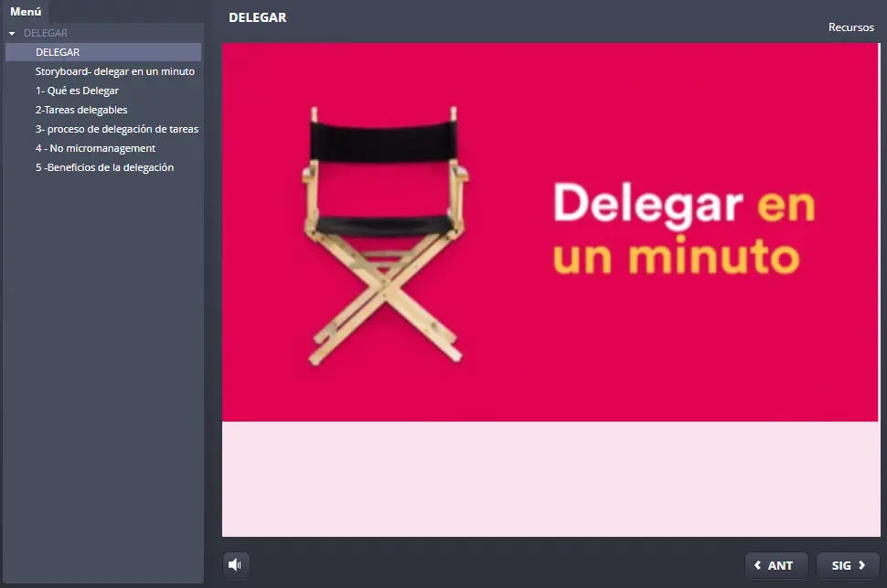Go to next slide with SIG
The height and width of the screenshot is (588, 887).
848,565
